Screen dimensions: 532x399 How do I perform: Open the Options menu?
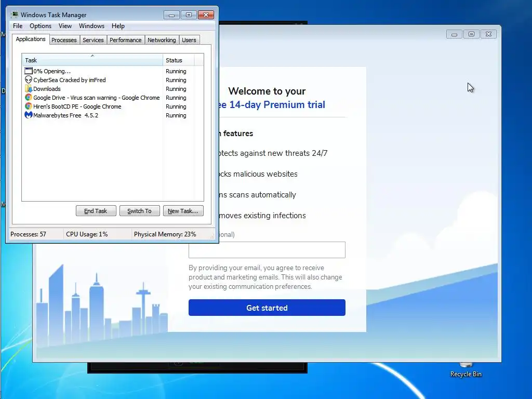(x=41, y=26)
